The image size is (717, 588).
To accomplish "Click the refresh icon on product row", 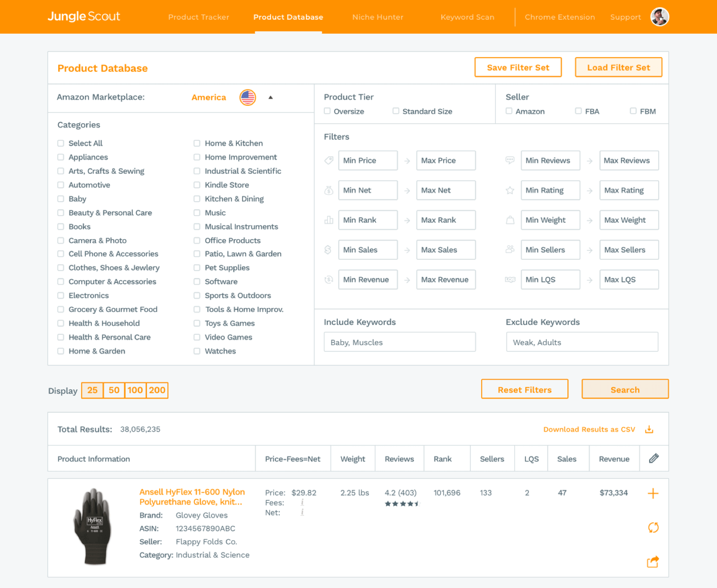I will pos(653,527).
